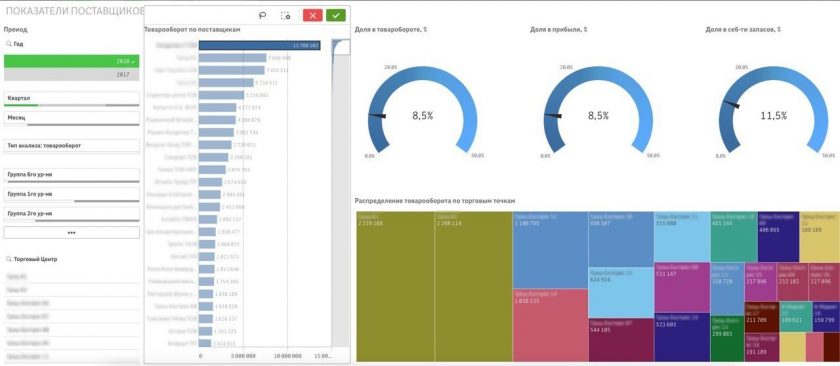Screen dimensions: 840x366
Task: Activate the lasso selection tool
Action: 262,16
